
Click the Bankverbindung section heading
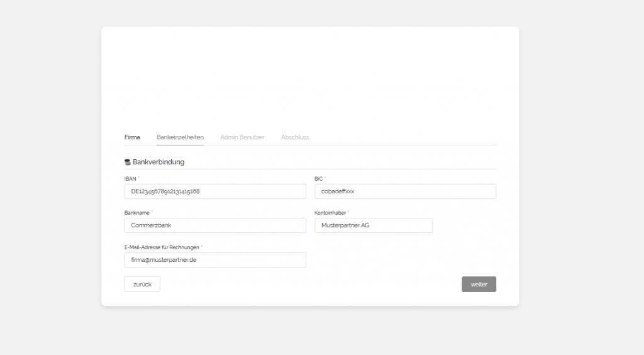coord(158,162)
